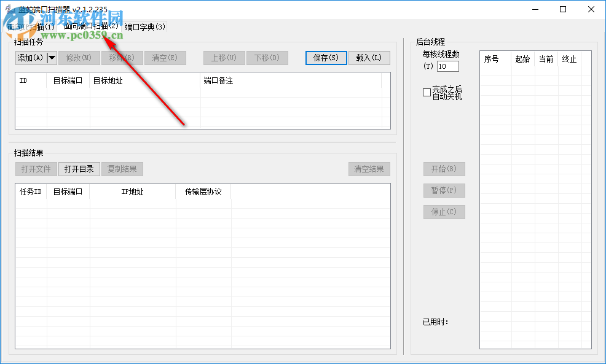The height and width of the screenshot is (364, 606).
Task: Click the application icon in title bar
Action: [x=10, y=9]
